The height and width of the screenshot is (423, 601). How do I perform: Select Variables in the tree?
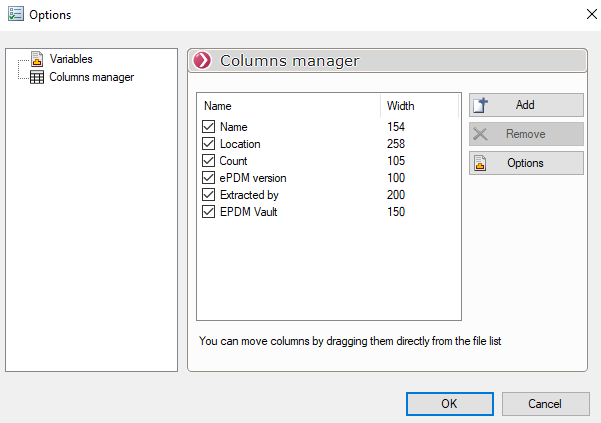tap(71, 60)
